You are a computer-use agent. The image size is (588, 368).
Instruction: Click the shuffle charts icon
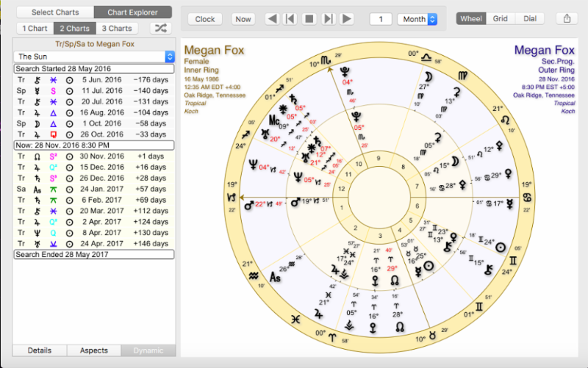point(161,29)
